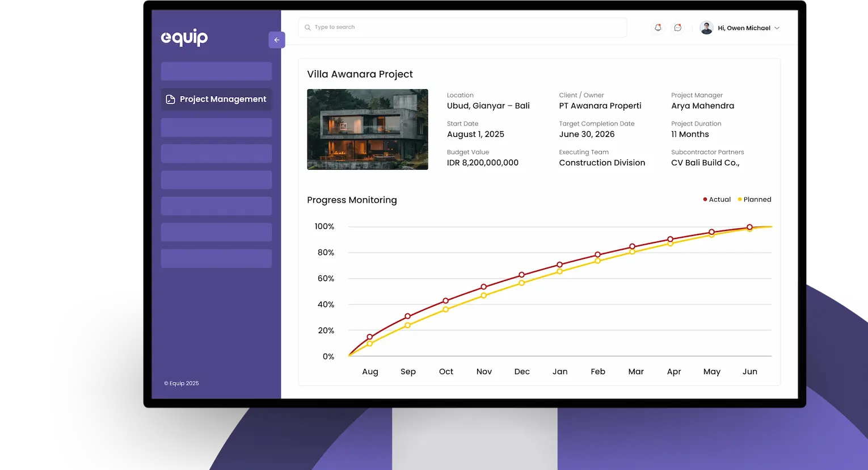
Task: Select the IDR 8,200,000,000 budget value
Action: [x=483, y=162]
